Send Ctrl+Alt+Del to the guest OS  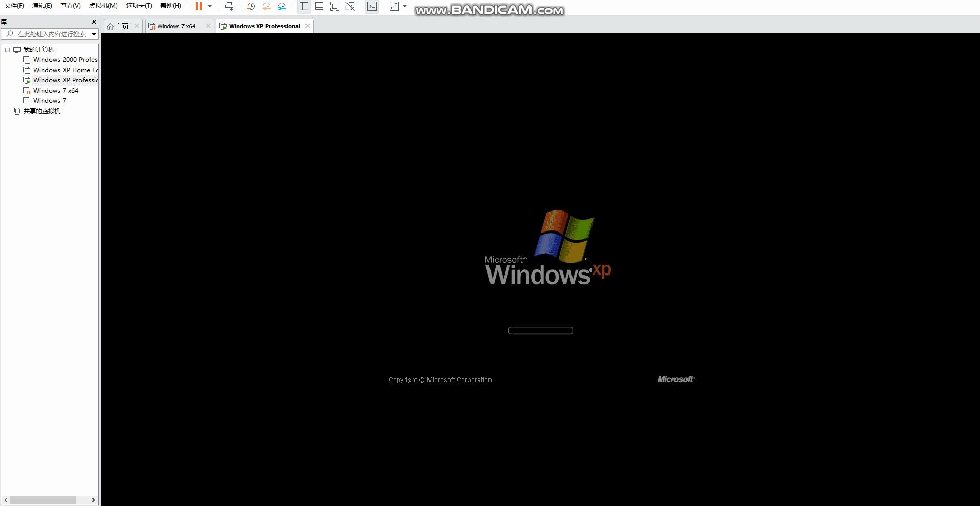pyautogui.click(x=229, y=6)
